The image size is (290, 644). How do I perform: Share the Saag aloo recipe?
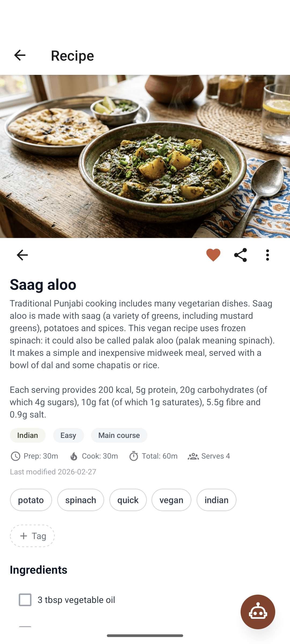(240, 255)
